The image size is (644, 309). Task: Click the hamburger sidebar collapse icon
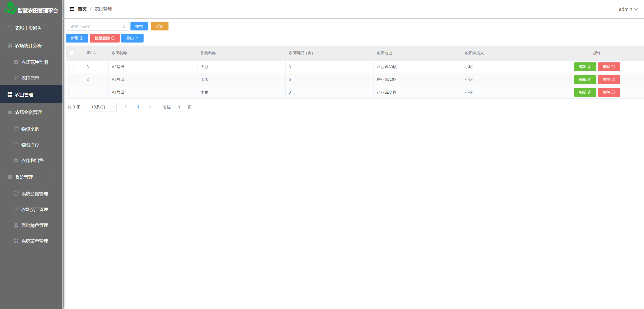click(72, 9)
